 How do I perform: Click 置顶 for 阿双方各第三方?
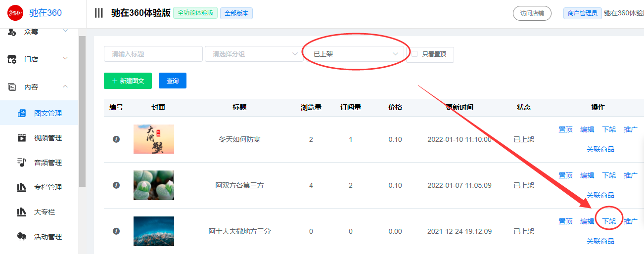[565, 175]
